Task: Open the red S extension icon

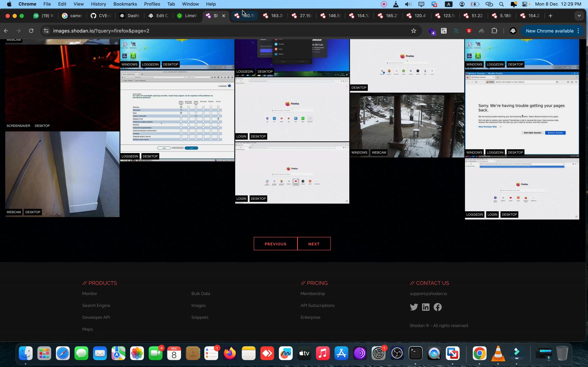Action: (469, 31)
